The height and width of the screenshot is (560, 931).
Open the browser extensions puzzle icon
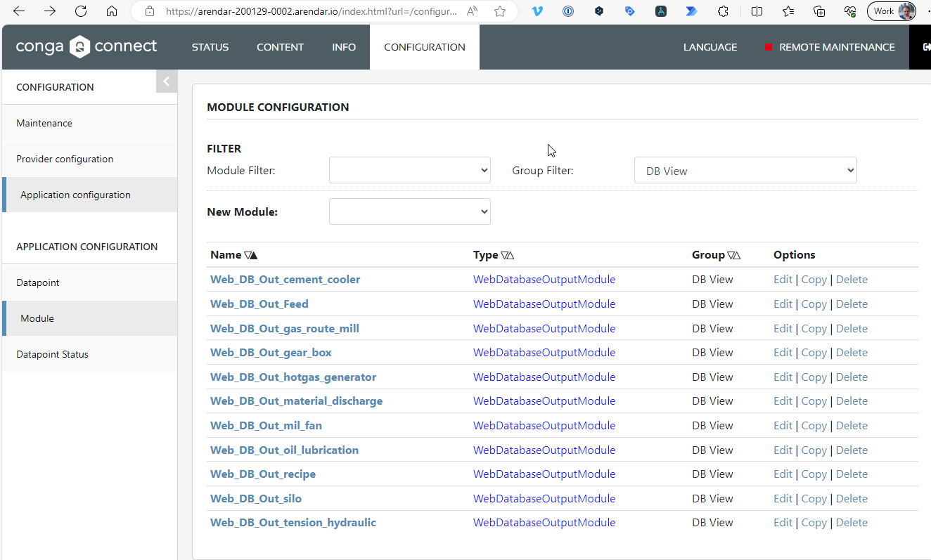click(x=723, y=11)
